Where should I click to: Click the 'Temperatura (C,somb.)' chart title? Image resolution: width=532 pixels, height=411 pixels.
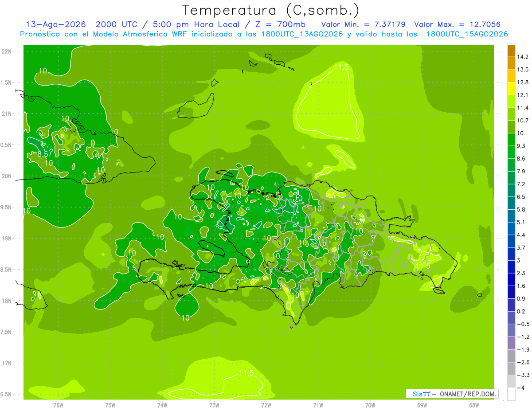[271, 10]
